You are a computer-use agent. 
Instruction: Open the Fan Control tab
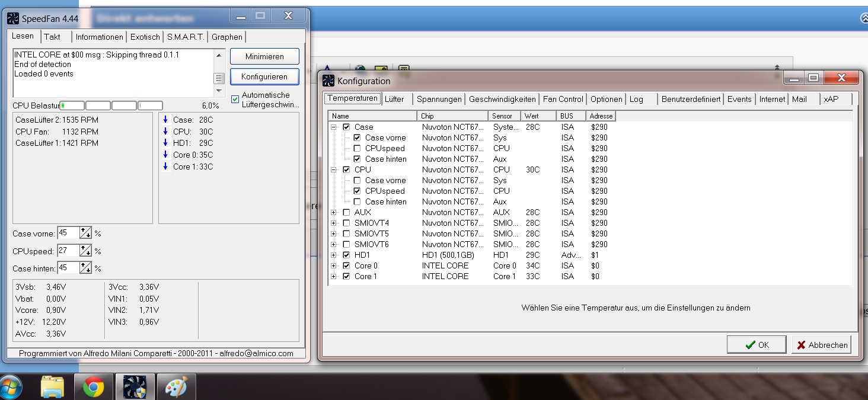point(563,99)
